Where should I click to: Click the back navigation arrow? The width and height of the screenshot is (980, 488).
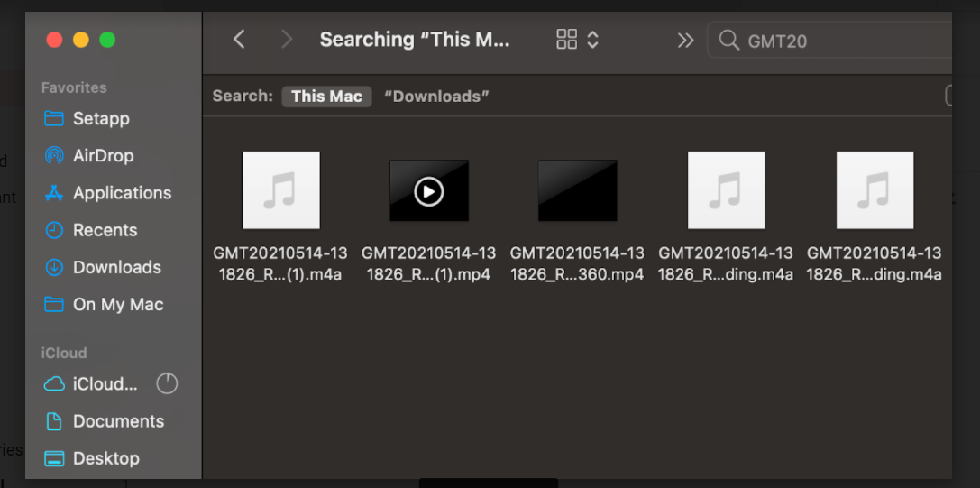pyautogui.click(x=239, y=40)
